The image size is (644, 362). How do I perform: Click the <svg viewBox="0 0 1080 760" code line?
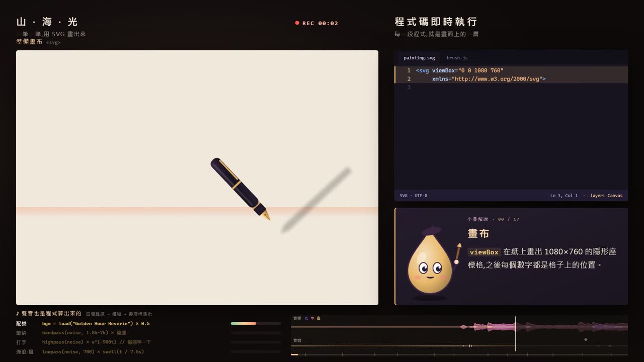(459, 71)
